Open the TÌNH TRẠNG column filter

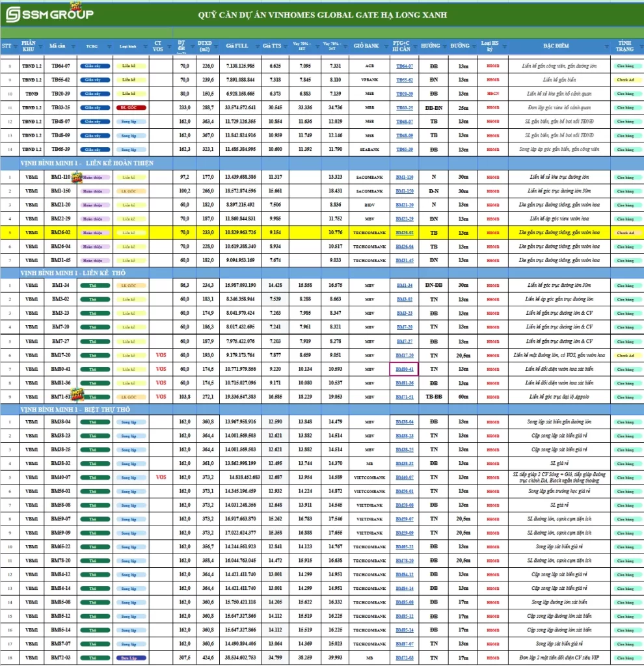click(641, 46)
